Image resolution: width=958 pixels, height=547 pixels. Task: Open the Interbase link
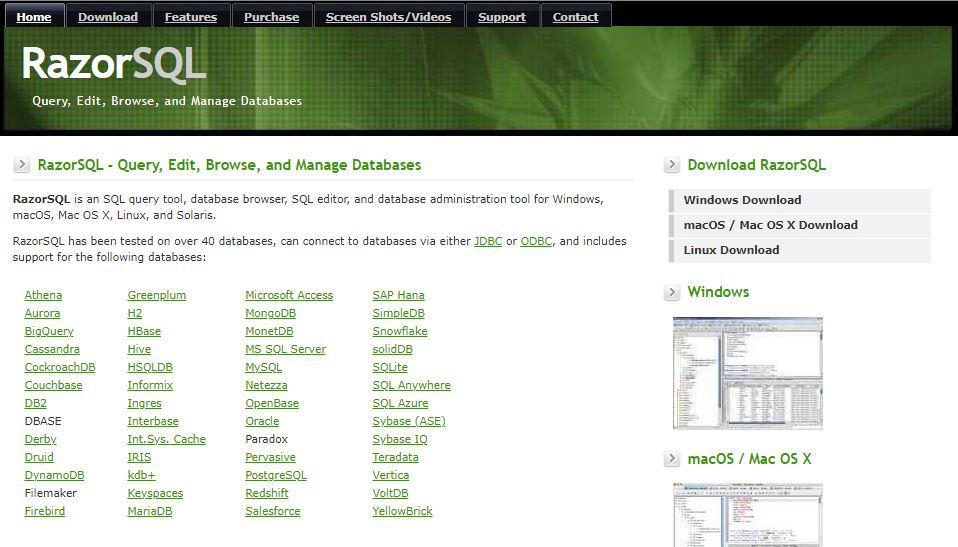[153, 420]
